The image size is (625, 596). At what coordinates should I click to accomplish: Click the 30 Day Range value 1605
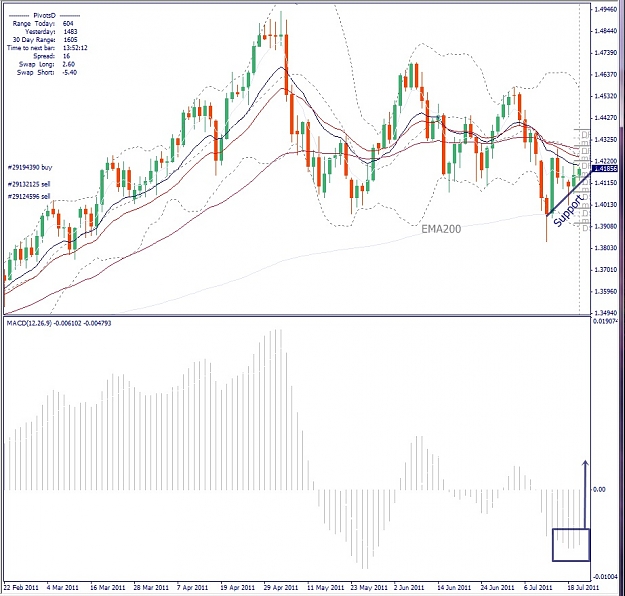(70, 40)
